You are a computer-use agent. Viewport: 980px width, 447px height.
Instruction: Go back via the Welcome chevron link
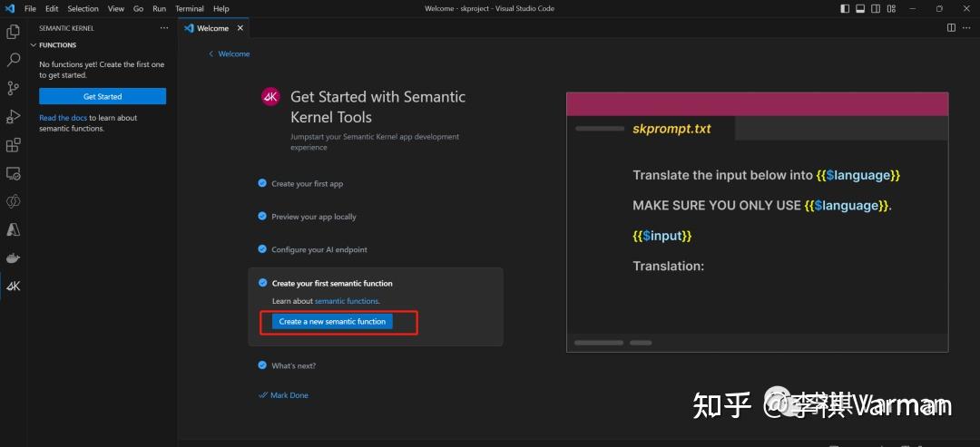pyautogui.click(x=230, y=53)
